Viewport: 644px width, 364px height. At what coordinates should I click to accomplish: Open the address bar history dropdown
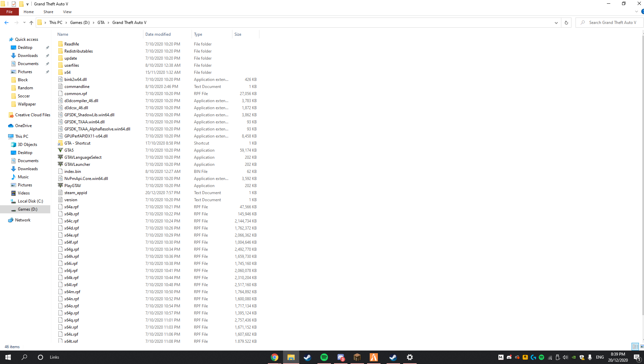click(556, 23)
